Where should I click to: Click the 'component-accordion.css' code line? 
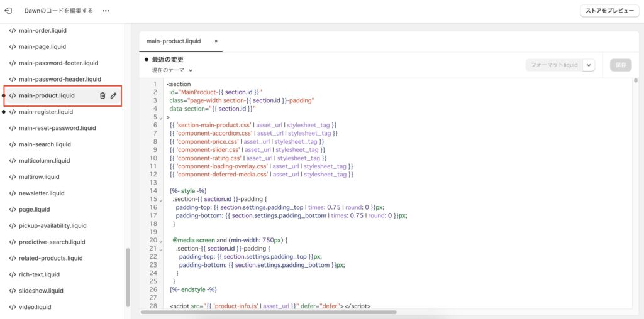(253, 133)
